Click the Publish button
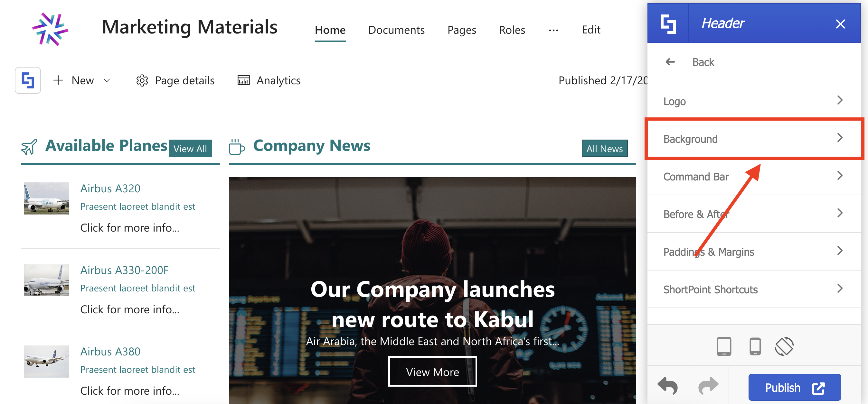 pyautogui.click(x=795, y=388)
